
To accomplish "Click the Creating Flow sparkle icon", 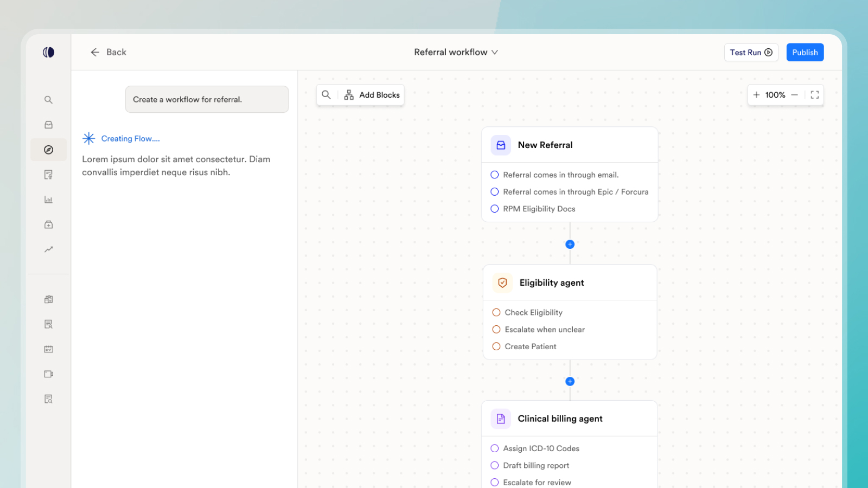I will [x=89, y=138].
